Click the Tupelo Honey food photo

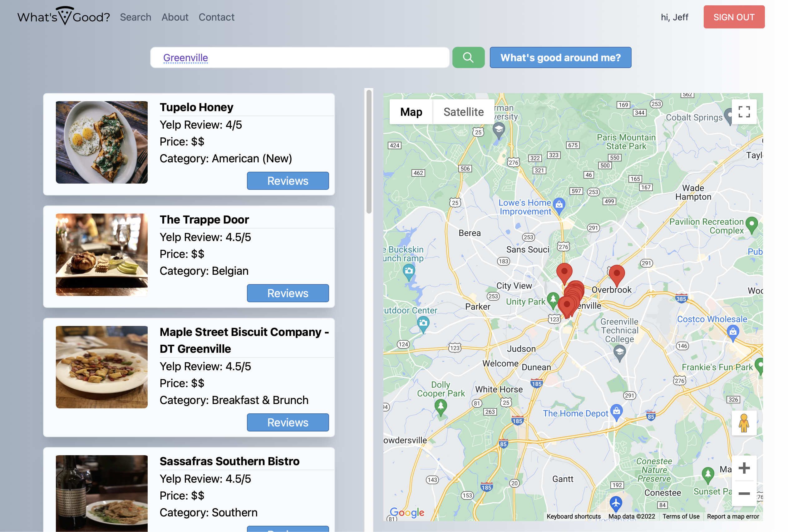click(102, 142)
